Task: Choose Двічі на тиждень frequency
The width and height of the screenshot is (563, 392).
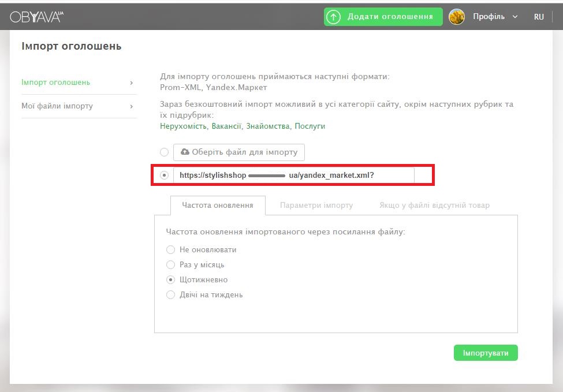Action: tap(170, 295)
